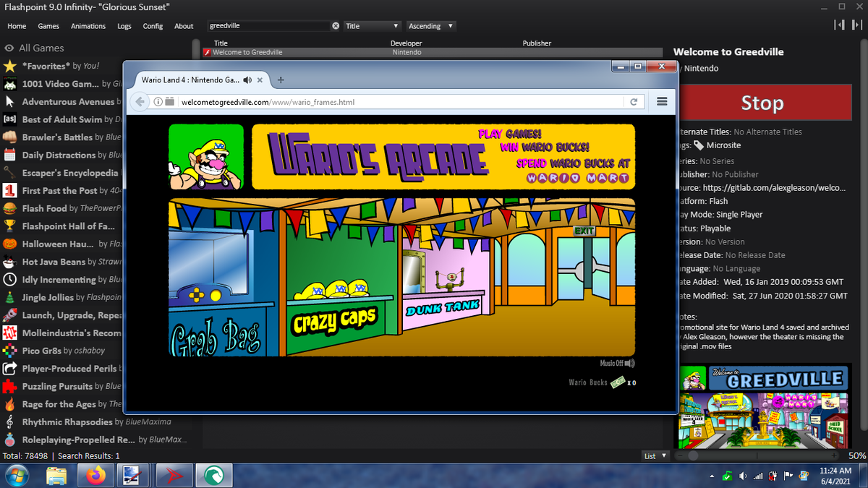Click the music note icon for Rhythmic Rhapsodies
This screenshot has height=488, width=868.
tap(9, 421)
